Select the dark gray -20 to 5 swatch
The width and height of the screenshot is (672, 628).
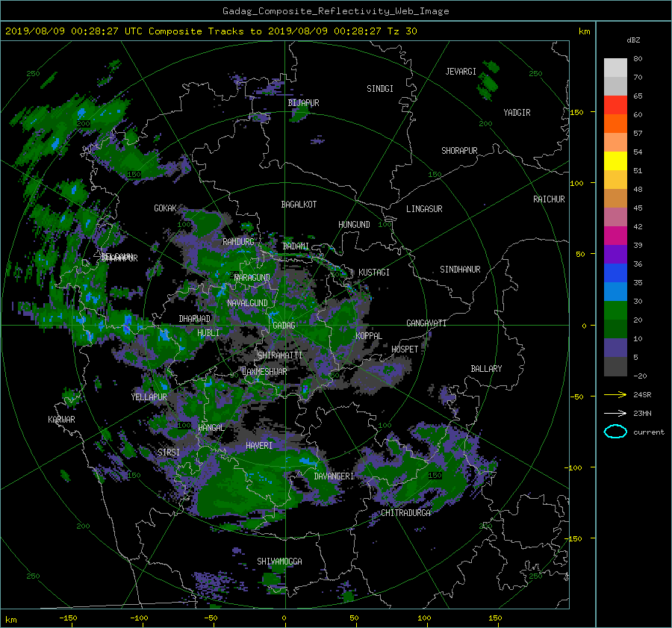pos(615,367)
